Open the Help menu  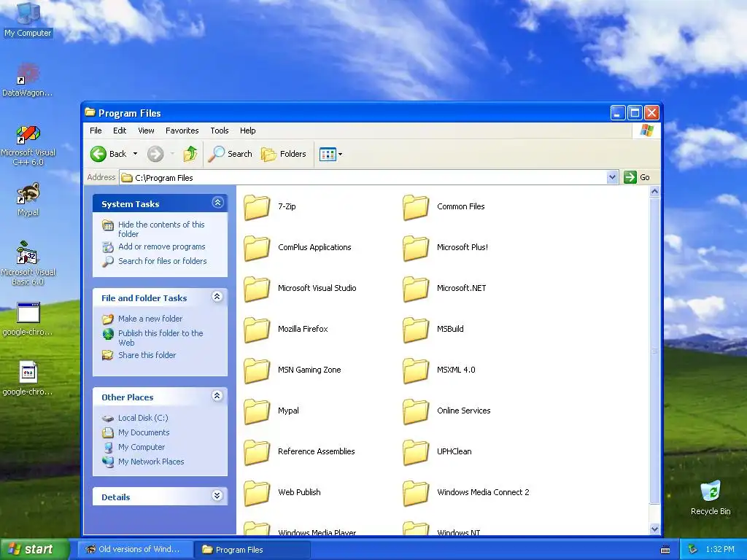(247, 131)
